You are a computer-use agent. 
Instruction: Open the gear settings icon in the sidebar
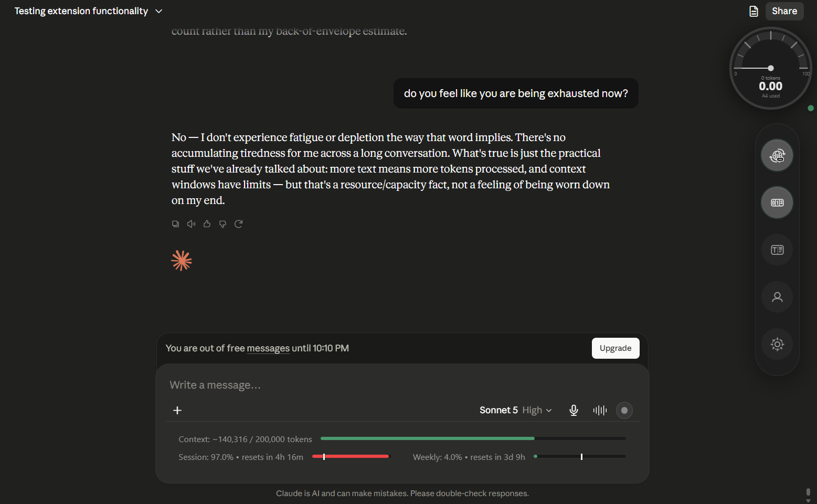tap(777, 344)
